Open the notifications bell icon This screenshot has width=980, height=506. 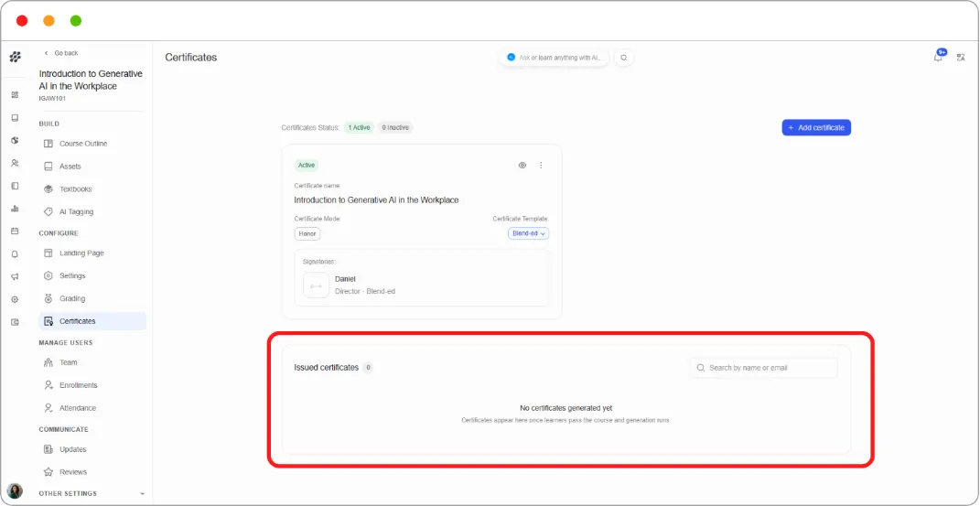tap(938, 58)
